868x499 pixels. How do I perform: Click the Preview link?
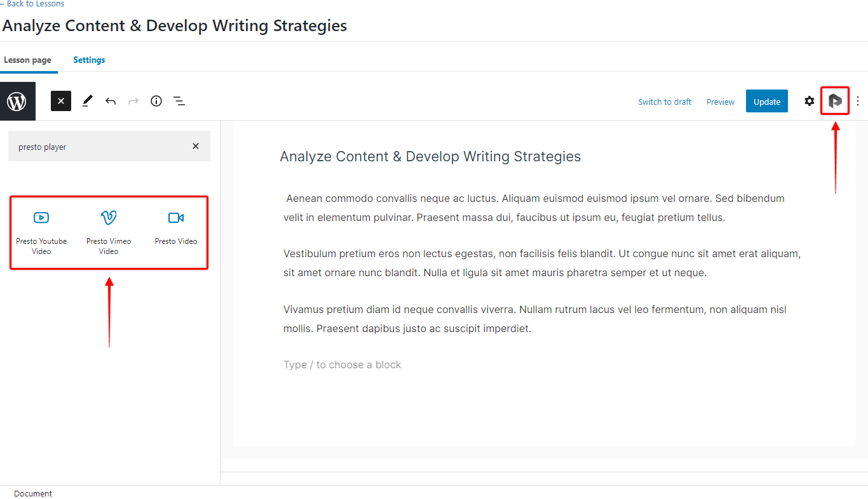(x=721, y=102)
